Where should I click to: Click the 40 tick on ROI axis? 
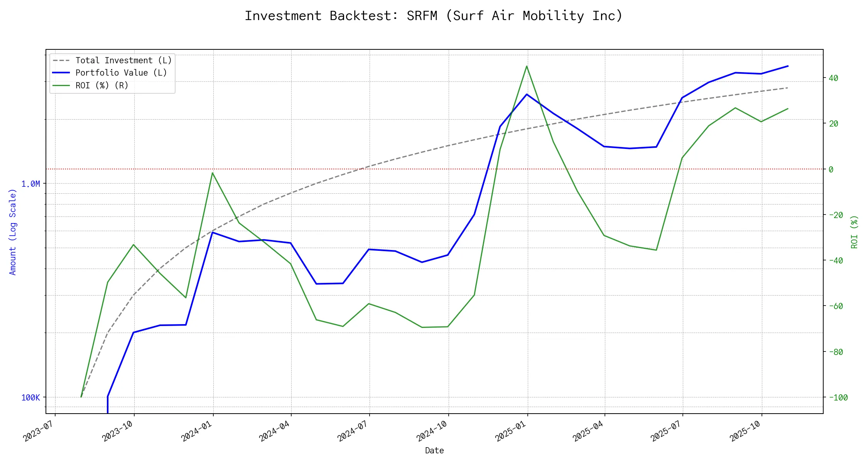click(833, 78)
